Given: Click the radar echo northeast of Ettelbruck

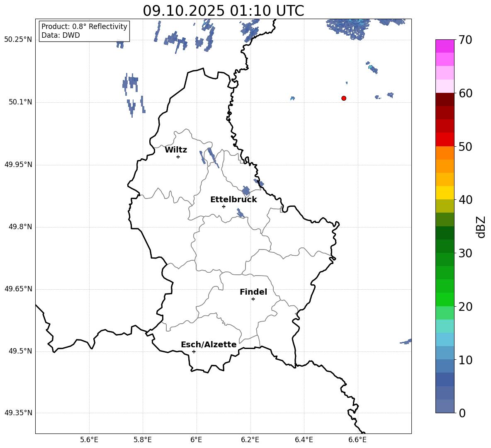Looking at the screenshot, I should tap(246, 191).
